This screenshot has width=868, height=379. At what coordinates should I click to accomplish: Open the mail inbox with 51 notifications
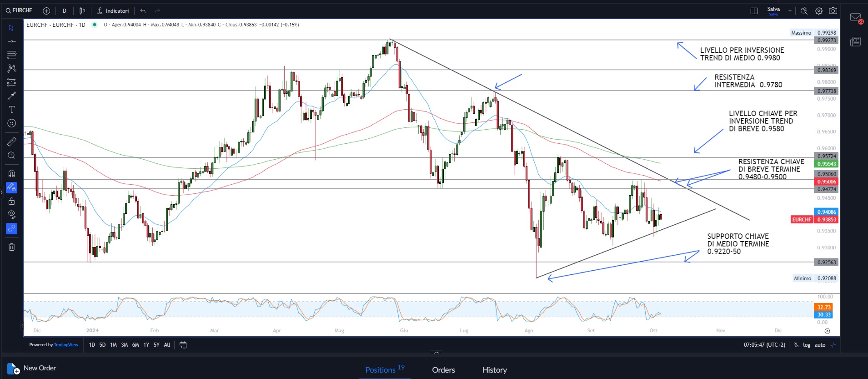click(856, 18)
